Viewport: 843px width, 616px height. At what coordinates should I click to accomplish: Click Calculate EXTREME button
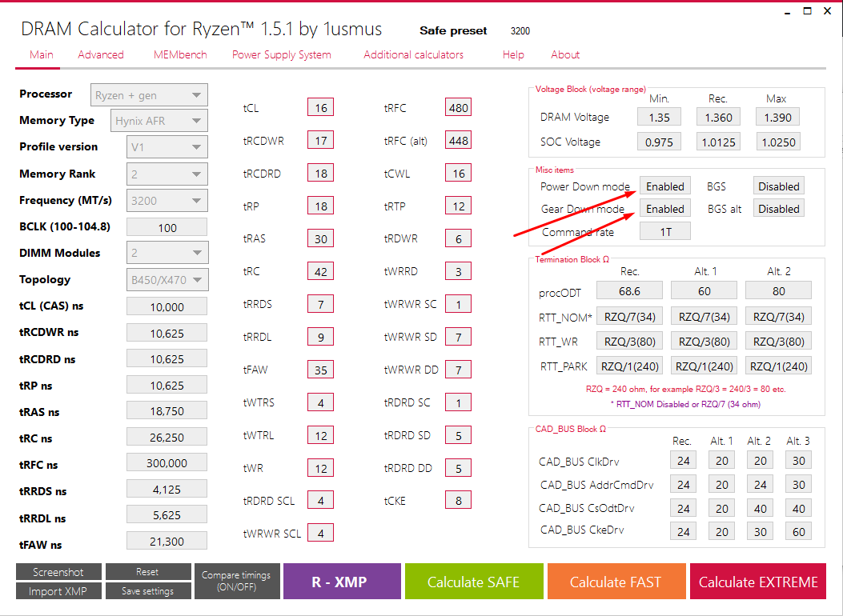(x=758, y=581)
